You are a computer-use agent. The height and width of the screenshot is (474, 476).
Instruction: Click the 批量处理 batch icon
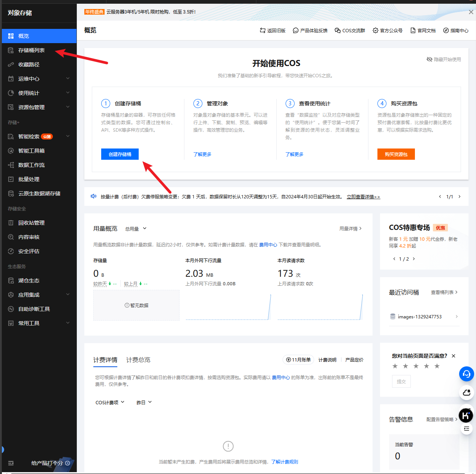11,179
